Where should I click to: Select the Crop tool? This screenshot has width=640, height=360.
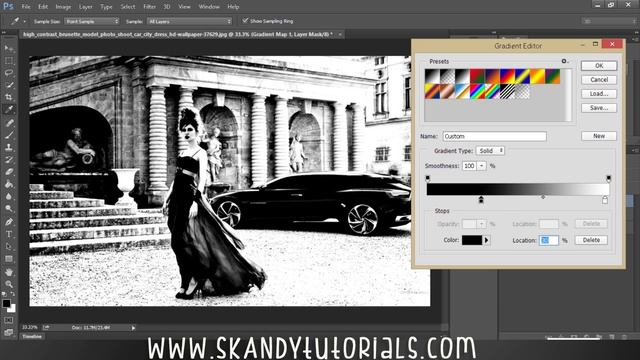9,97
